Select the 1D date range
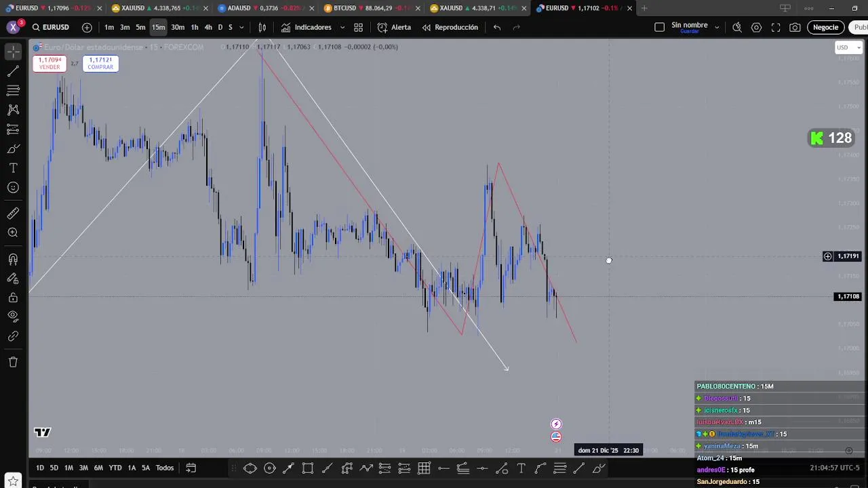The image size is (868, 488). tap(40, 468)
